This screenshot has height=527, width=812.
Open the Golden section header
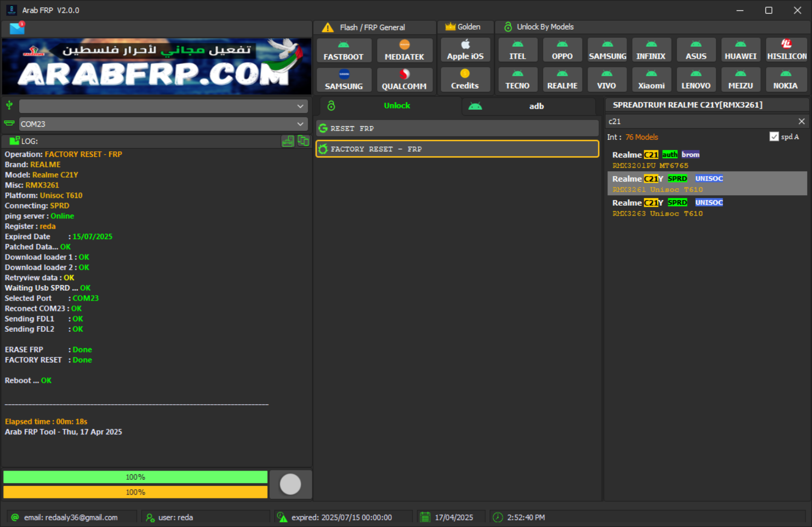tap(465, 27)
